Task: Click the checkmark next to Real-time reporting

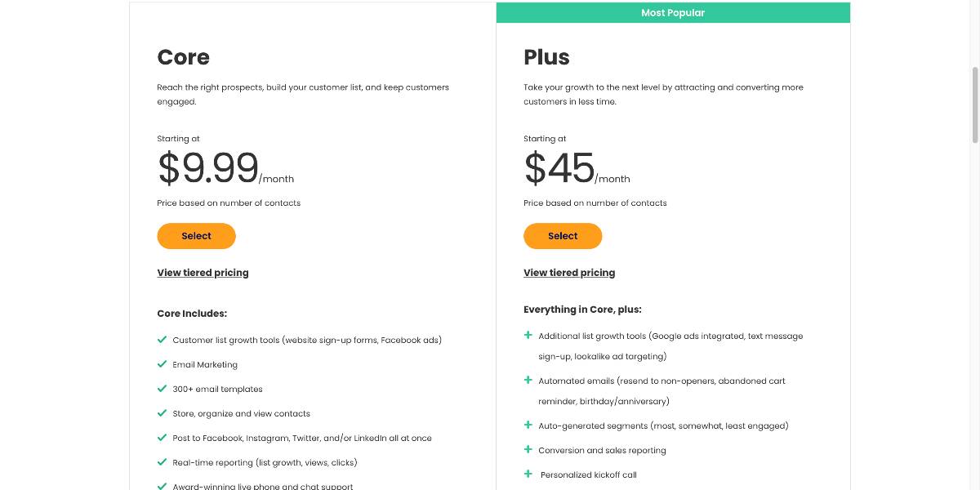Action: [162, 462]
